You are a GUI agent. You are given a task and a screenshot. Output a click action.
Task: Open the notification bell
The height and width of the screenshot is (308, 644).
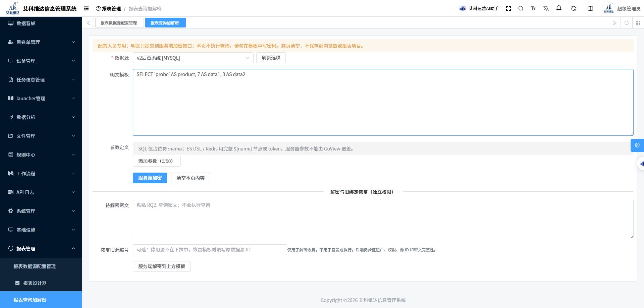(x=559, y=8)
